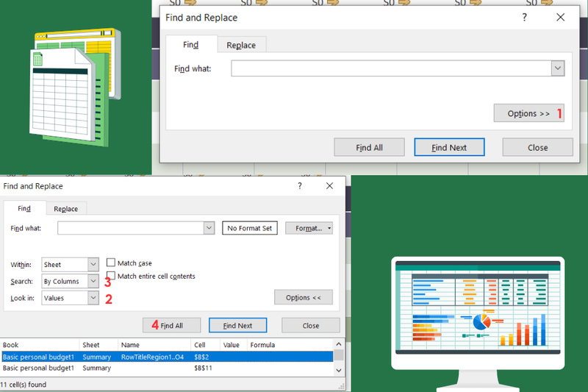Click the Formula column header in results
This screenshot has height=392, width=588.
(x=290, y=345)
